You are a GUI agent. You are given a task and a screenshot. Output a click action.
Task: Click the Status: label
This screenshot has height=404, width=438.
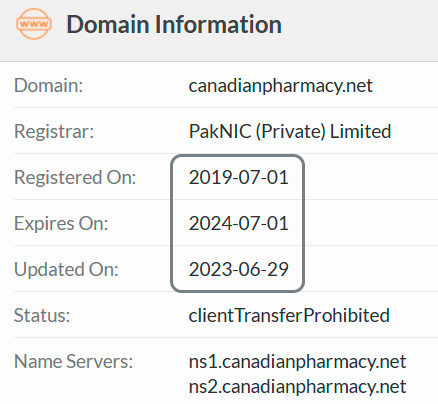[x=42, y=315]
